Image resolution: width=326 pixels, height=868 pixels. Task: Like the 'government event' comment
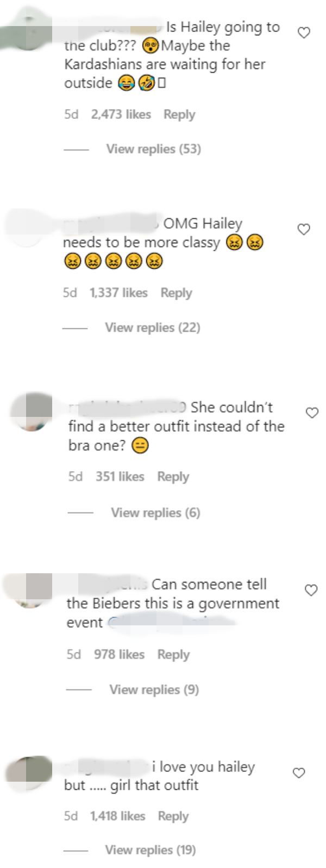click(x=311, y=590)
